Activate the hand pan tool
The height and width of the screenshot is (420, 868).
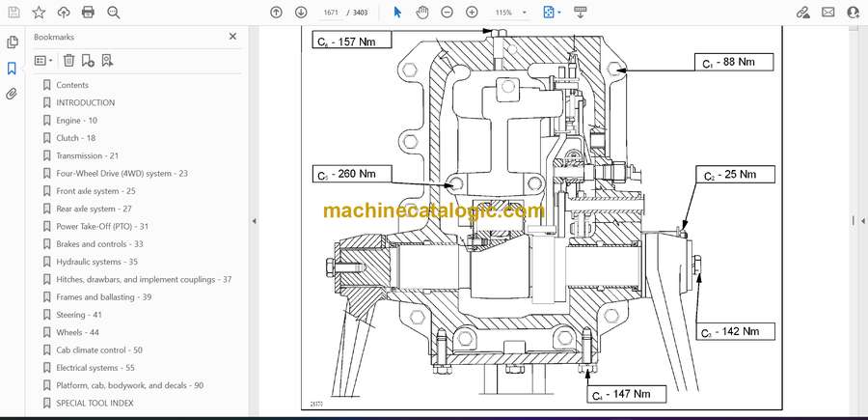(x=422, y=13)
